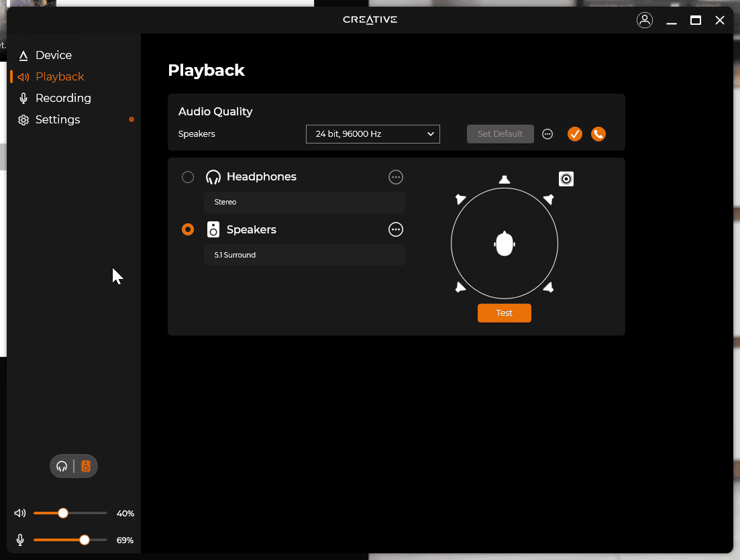The image size is (740, 560).
Task: Go to the Recording section
Action: (x=62, y=99)
